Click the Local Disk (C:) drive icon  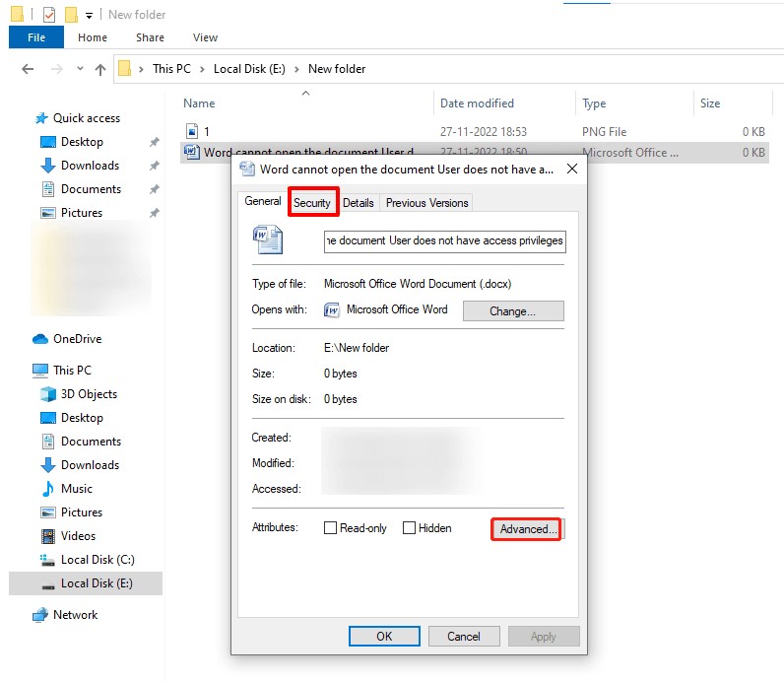(x=47, y=560)
